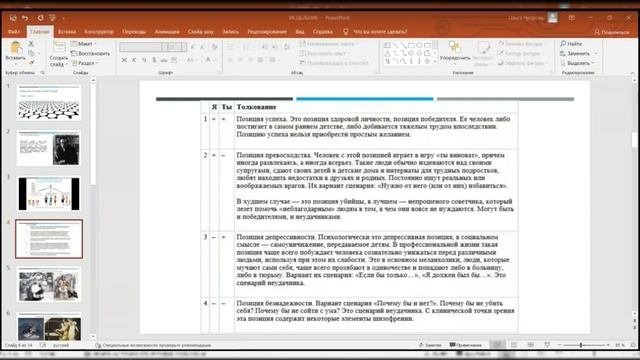This screenshot has height=360, width=640.
Task: Adjust the zoom slider in status bar
Action: (582, 345)
